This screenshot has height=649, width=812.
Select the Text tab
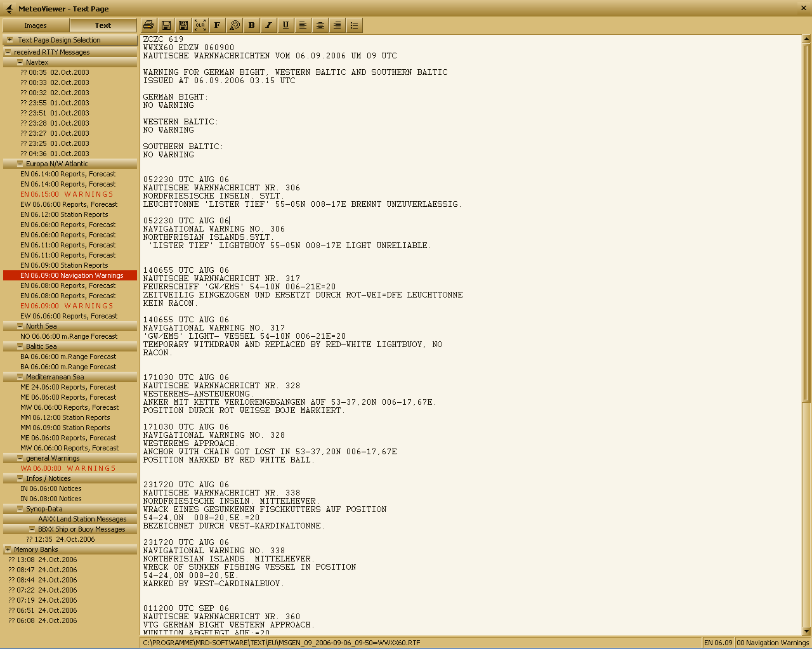[103, 25]
